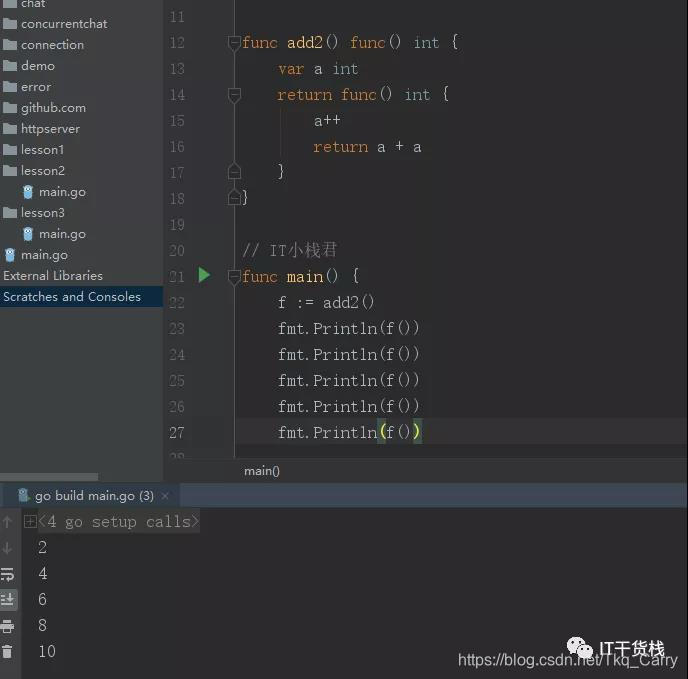Click folder icon beside demo

point(10,66)
